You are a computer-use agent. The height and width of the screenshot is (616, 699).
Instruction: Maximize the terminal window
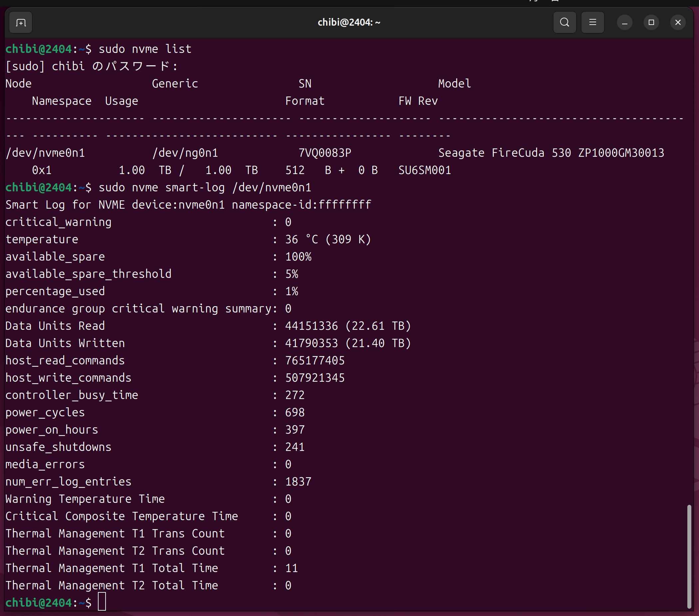point(651,23)
